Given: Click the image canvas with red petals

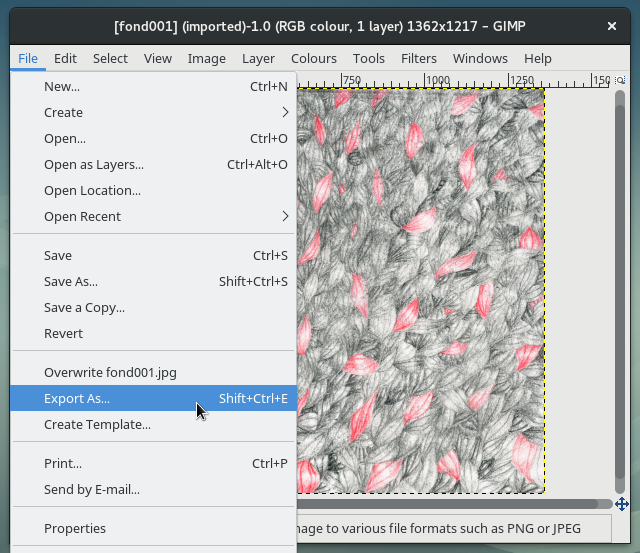Looking at the screenshot, I should tap(421, 291).
